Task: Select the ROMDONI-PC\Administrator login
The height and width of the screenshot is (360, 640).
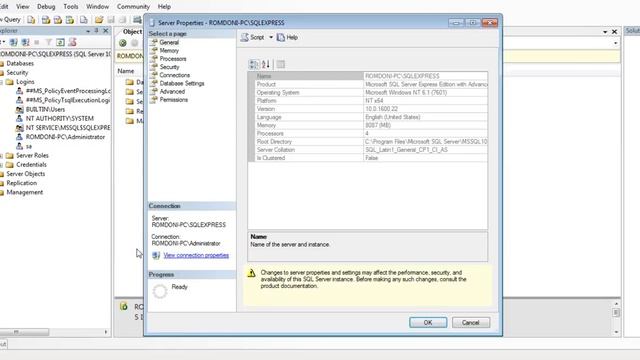Action: click(65, 137)
